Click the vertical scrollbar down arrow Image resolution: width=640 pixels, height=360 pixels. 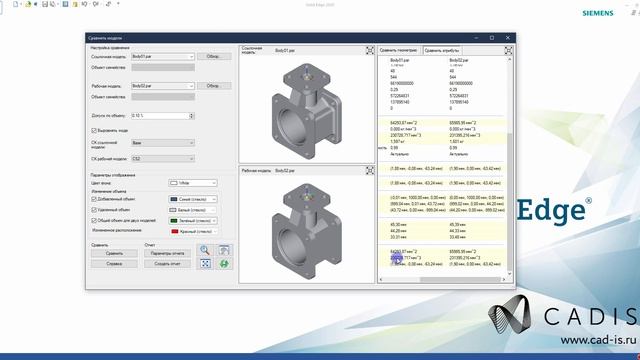pos(509,274)
